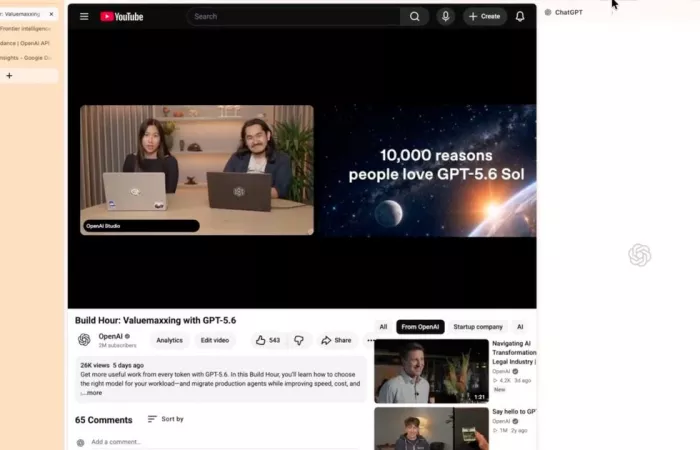This screenshot has width=700, height=450.
Task: Open more actions ellipsis menu
Action: click(370, 340)
